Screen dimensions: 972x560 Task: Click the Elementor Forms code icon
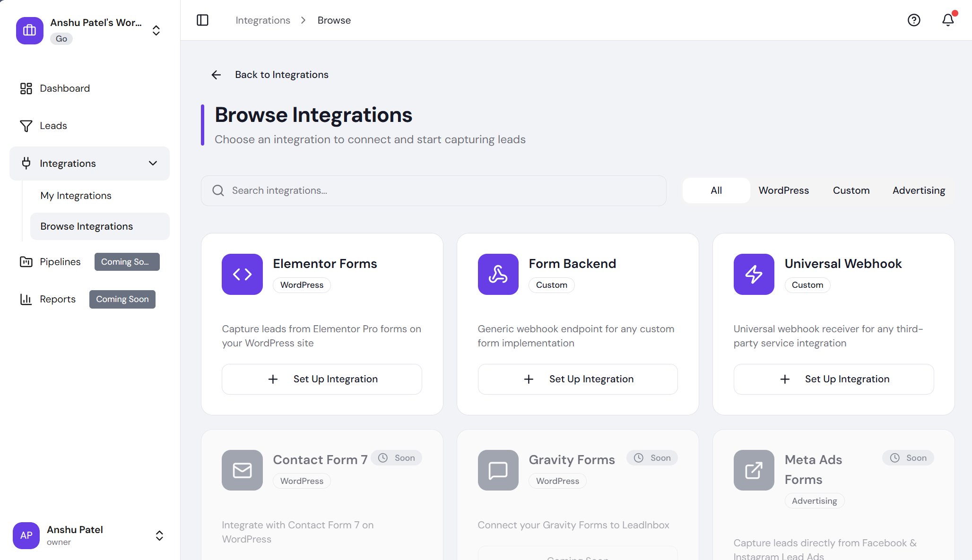point(242,274)
